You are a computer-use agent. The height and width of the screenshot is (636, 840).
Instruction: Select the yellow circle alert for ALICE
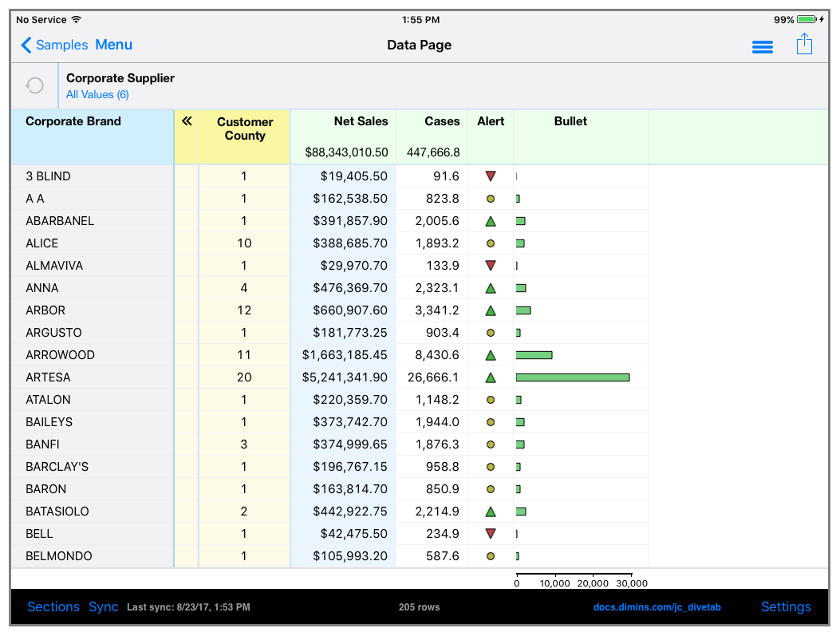click(x=491, y=243)
